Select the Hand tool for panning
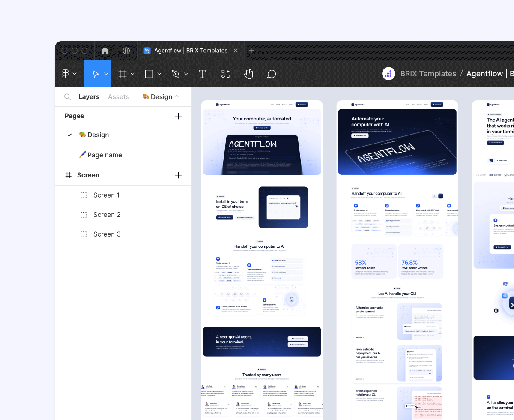Viewport: 514px width, 420px height. 248,73
